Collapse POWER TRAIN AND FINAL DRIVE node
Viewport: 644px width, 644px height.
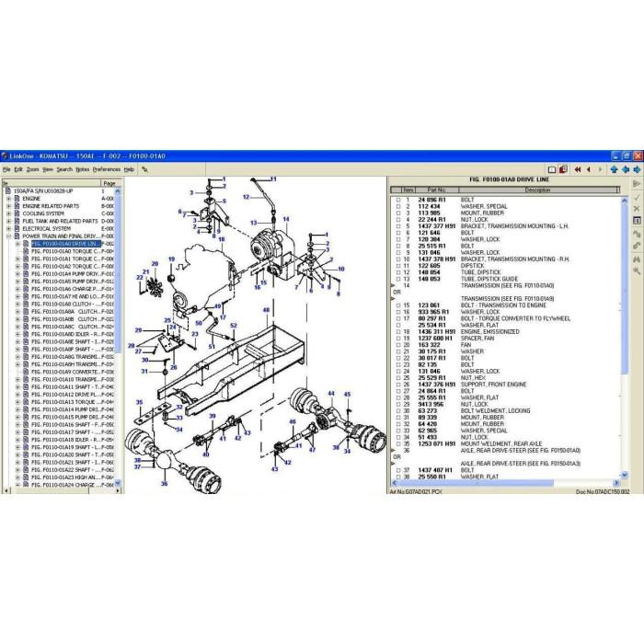coord(8,236)
